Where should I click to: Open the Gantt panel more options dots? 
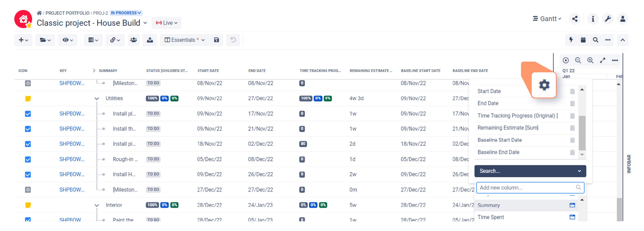[615, 60]
